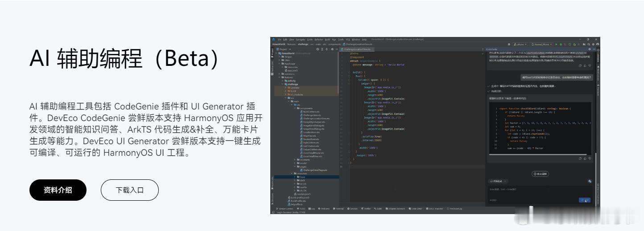Viewport: 644px width, 231px height.
Task: Open the Help menu in the IDE
Action: coord(364,40)
